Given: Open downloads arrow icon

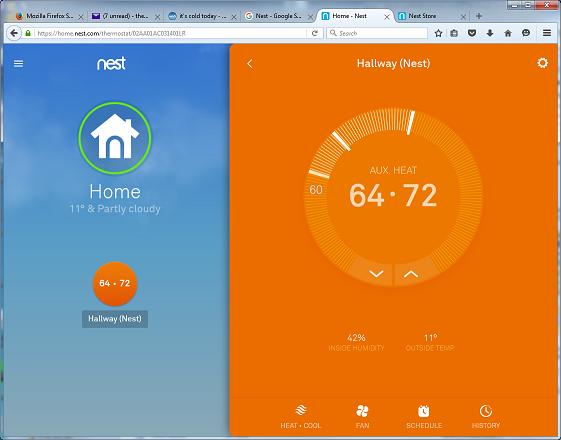Looking at the screenshot, I should tap(490, 33).
